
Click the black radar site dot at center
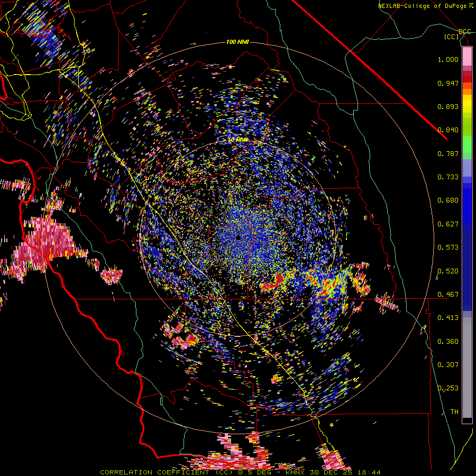pos(238,237)
